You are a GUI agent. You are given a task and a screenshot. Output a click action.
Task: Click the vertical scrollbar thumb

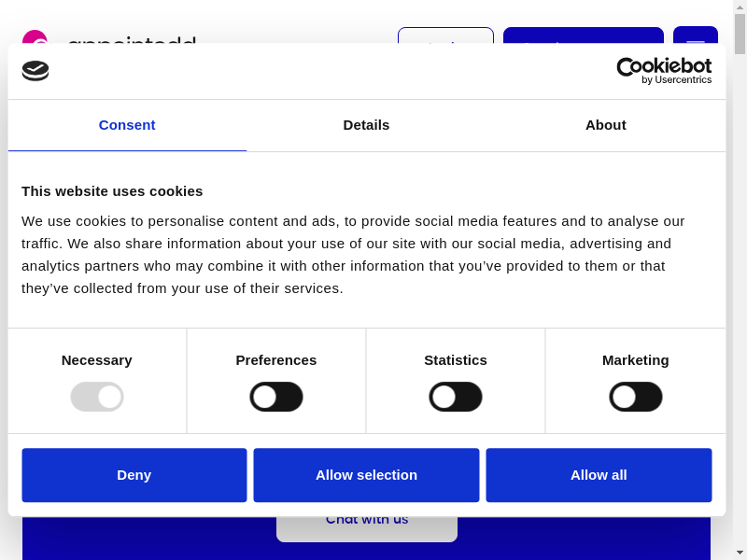coord(740,35)
